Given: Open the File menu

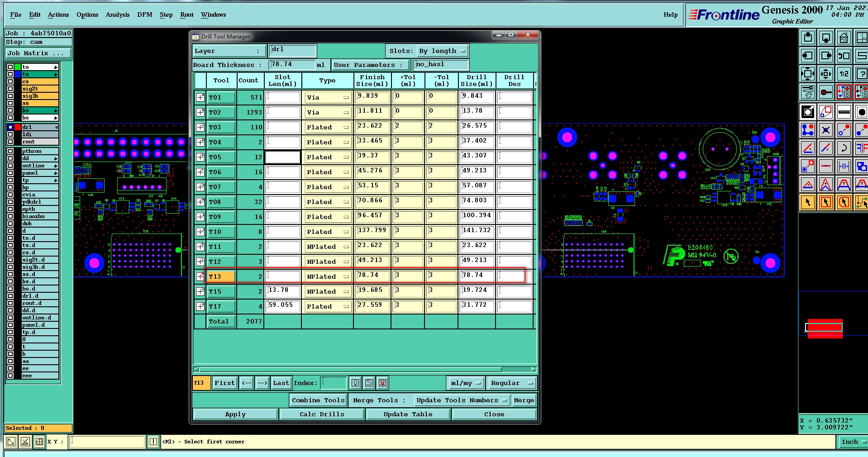Looking at the screenshot, I should 16,14.
